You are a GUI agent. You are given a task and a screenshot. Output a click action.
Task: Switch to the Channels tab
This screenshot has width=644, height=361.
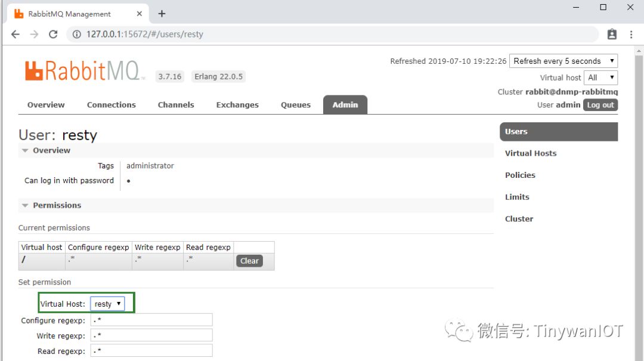176,105
